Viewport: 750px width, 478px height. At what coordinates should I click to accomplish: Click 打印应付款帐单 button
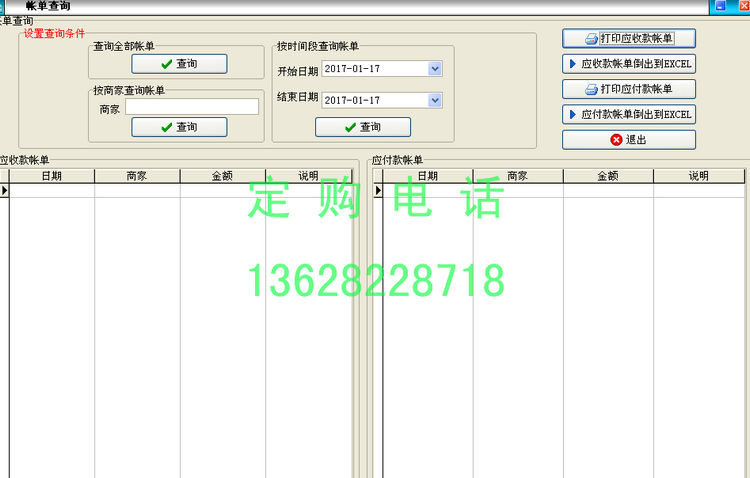coord(629,89)
